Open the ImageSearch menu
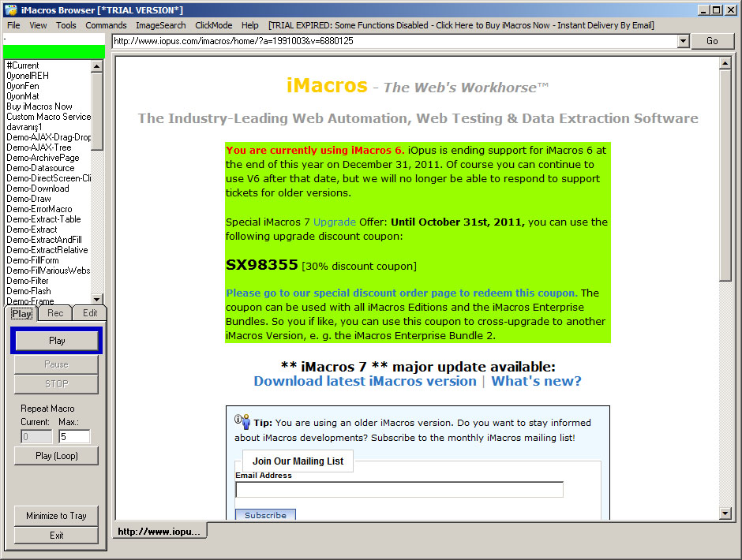The image size is (742, 560). coord(161,25)
